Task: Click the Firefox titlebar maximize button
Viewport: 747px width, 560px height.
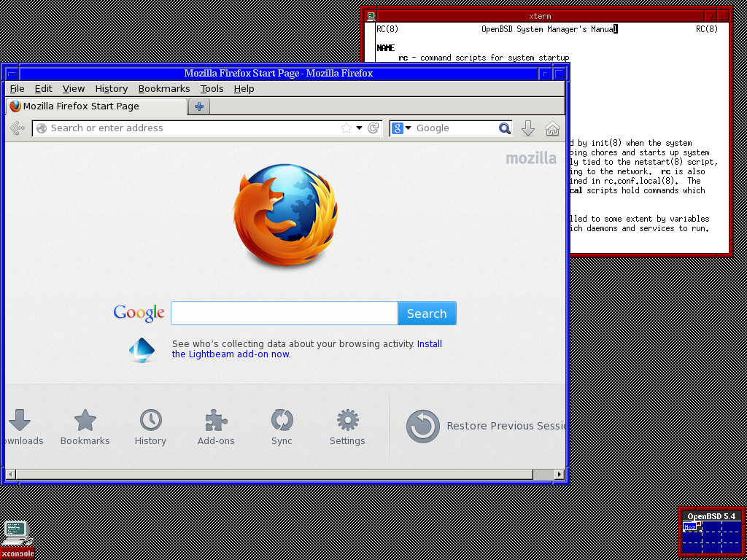Action: click(x=559, y=74)
